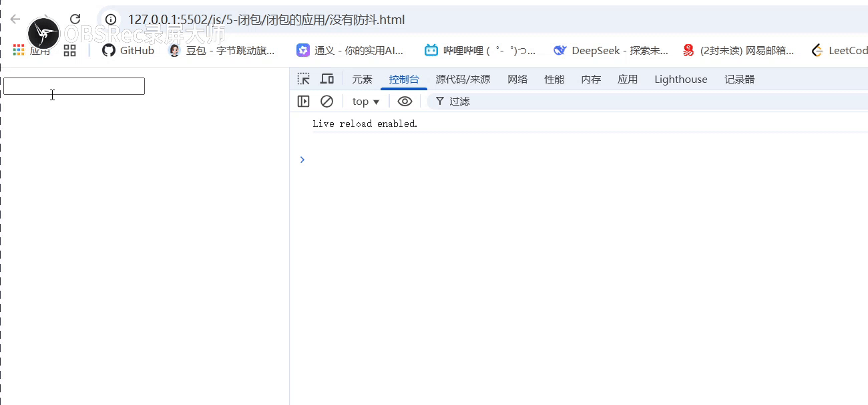Click the console 过滤 filter box
The image size is (868, 405).
coord(462,101)
